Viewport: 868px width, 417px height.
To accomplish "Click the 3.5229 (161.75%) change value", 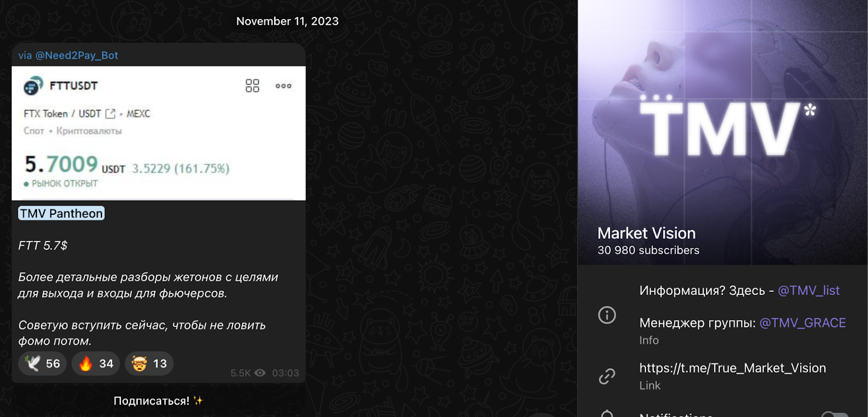I will tap(181, 169).
